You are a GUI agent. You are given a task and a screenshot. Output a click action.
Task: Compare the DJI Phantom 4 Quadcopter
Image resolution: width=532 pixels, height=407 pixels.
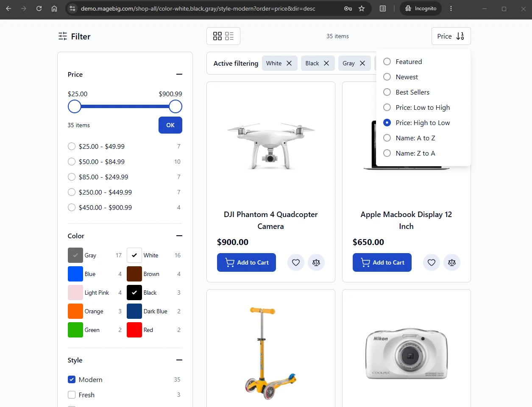(x=316, y=262)
